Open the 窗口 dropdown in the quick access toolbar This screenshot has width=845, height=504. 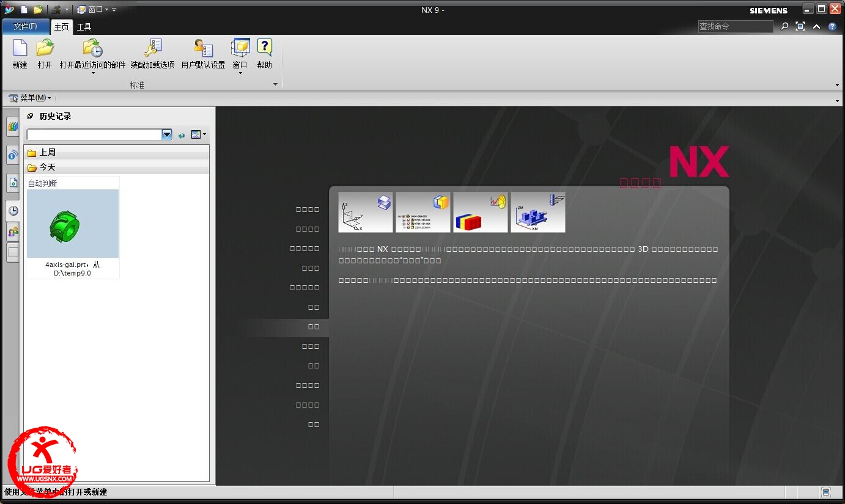tap(93, 9)
